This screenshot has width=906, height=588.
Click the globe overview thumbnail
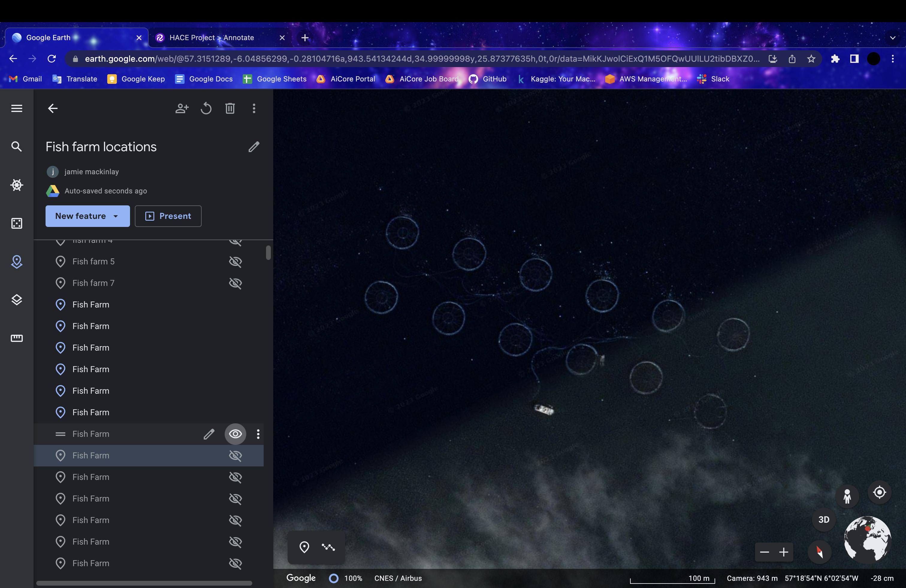click(x=868, y=539)
